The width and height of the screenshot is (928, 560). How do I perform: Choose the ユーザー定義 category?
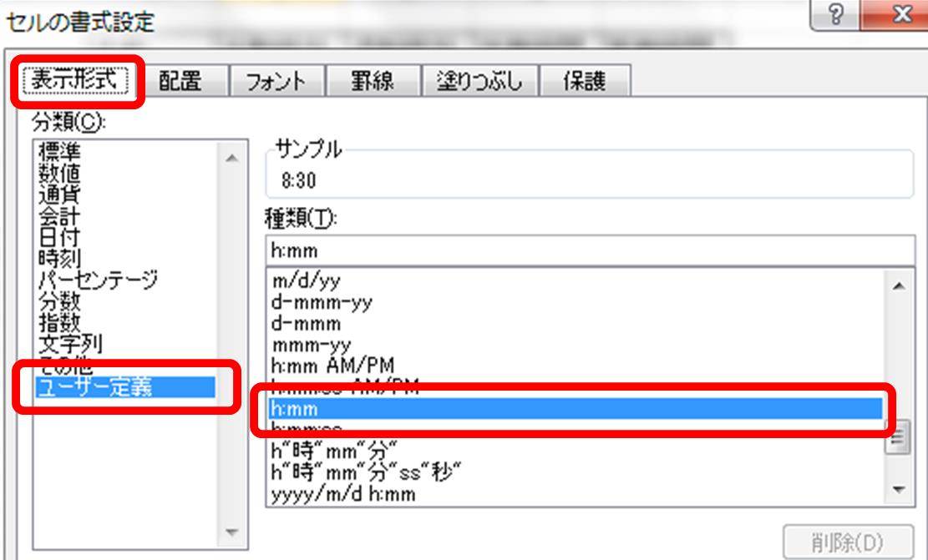pyautogui.click(x=97, y=387)
